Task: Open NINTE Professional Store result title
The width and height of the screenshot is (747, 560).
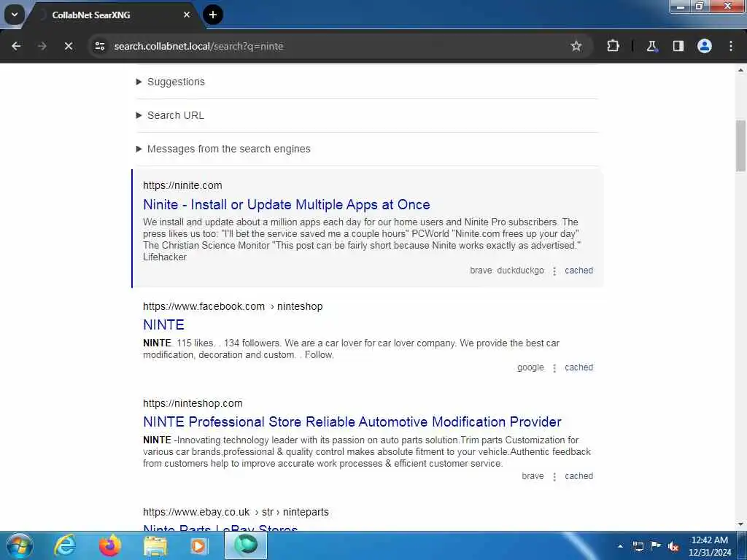Action: (352, 422)
